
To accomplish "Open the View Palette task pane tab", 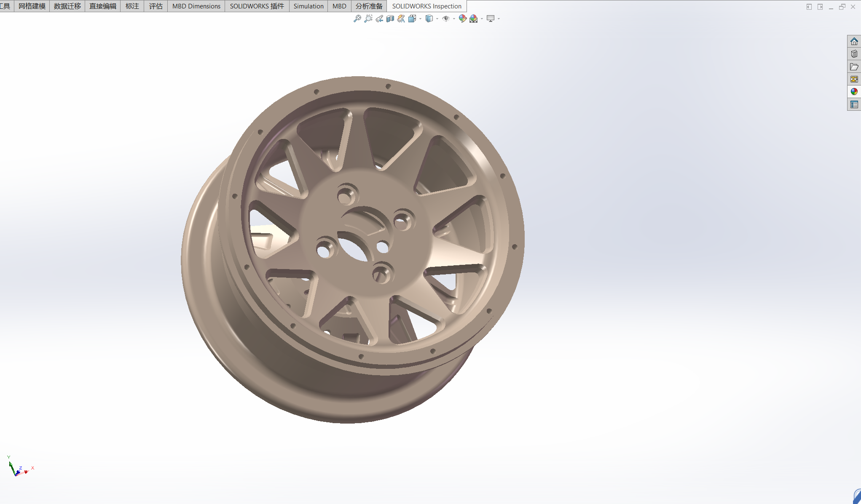I will point(854,79).
